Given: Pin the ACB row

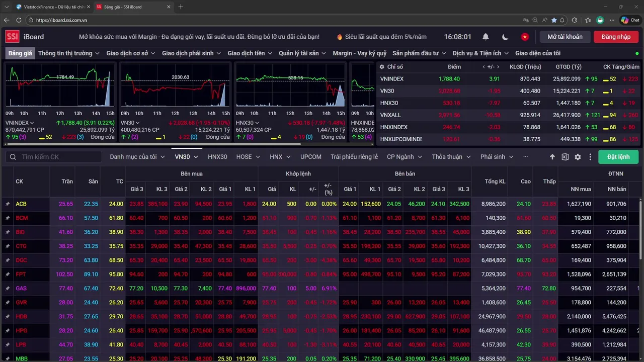Looking at the screenshot, I should pyautogui.click(x=8, y=204).
